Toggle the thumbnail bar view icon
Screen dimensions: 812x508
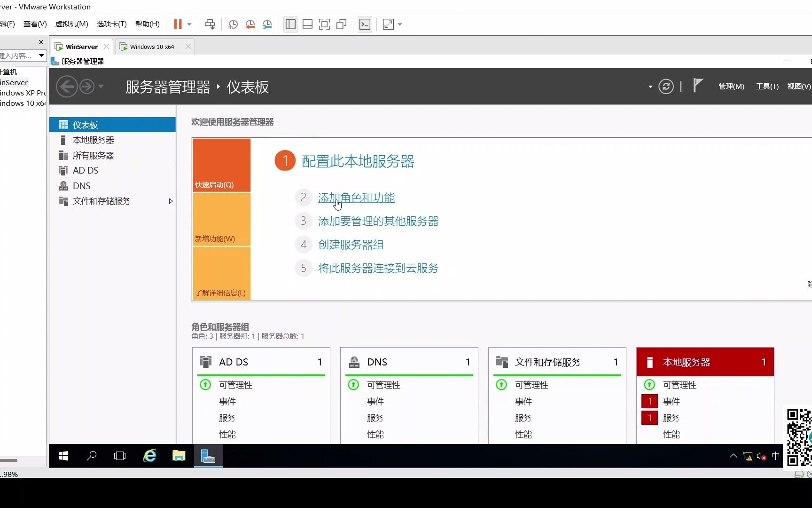point(307,24)
